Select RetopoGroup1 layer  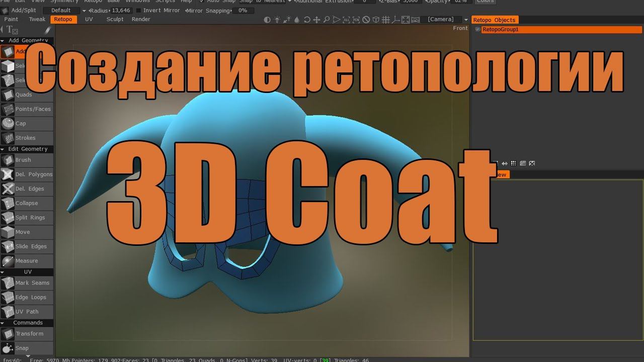point(562,30)
